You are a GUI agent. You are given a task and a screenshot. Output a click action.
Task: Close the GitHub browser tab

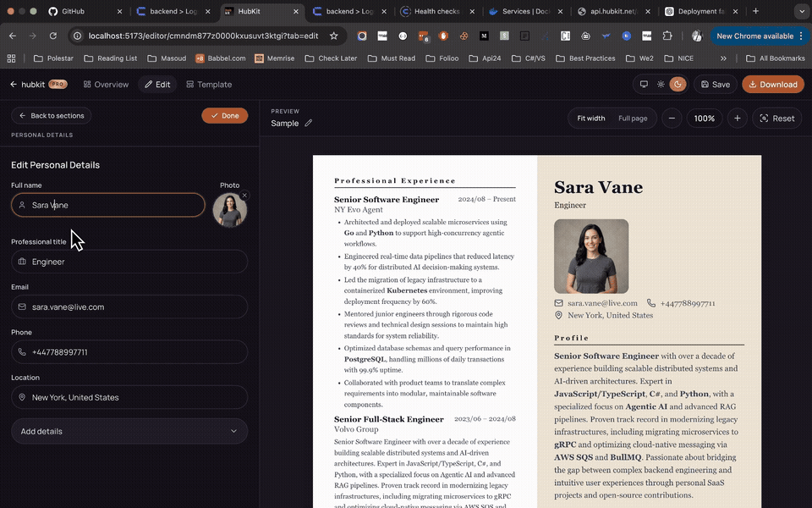[119, 11]
